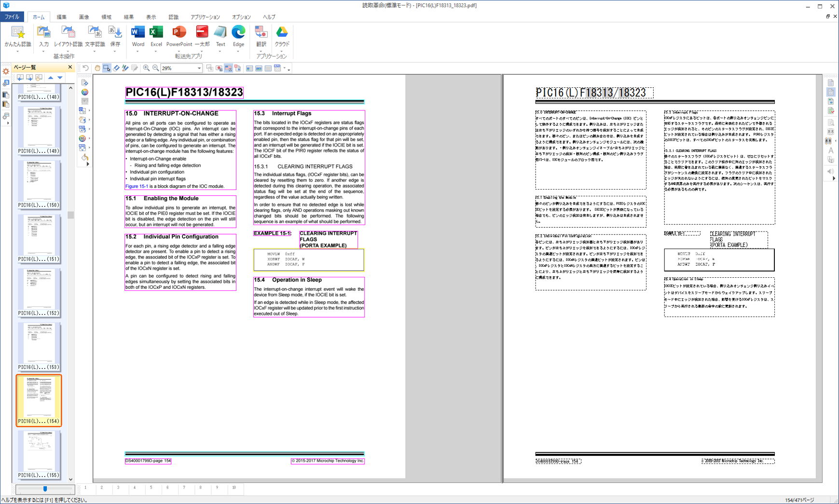
Task: Switch to the 領域 tab
Action: coord(106,17)
